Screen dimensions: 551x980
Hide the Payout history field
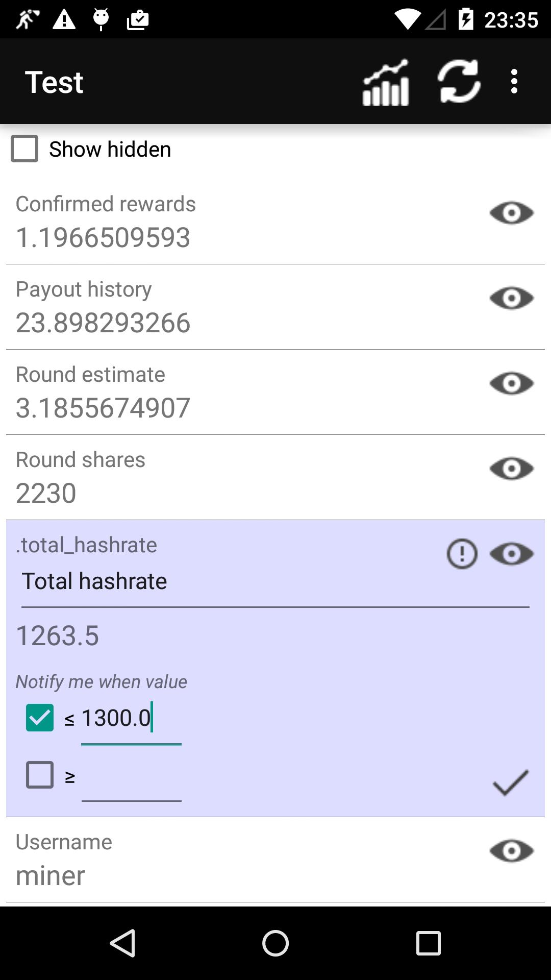click(512, 298)
